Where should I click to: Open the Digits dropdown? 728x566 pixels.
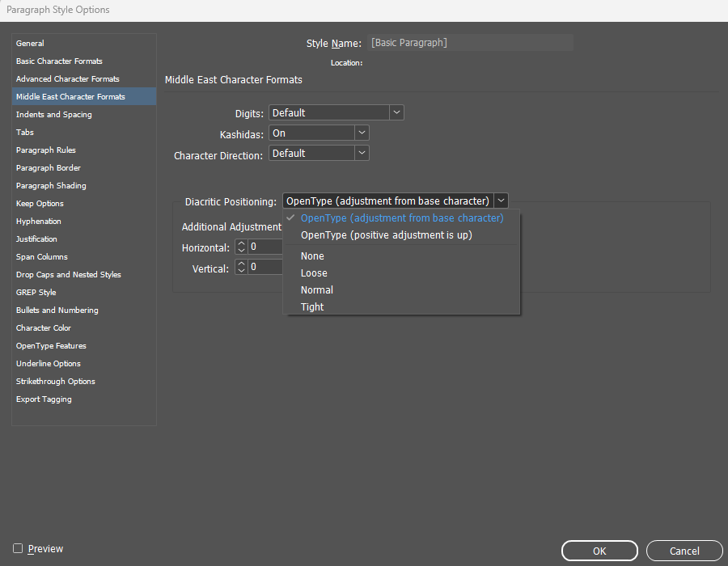[x=396, y=113]
